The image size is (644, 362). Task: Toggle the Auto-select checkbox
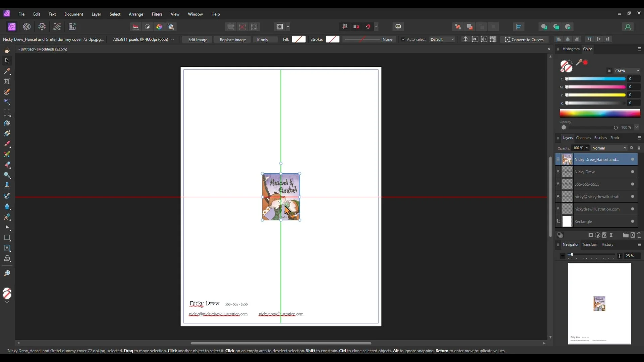point(403,40)
